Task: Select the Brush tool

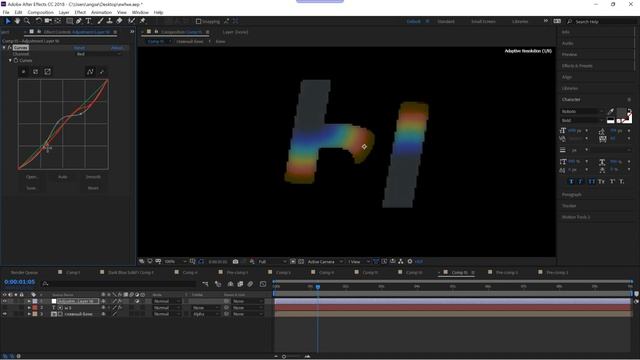Action: tap(100, 21)
